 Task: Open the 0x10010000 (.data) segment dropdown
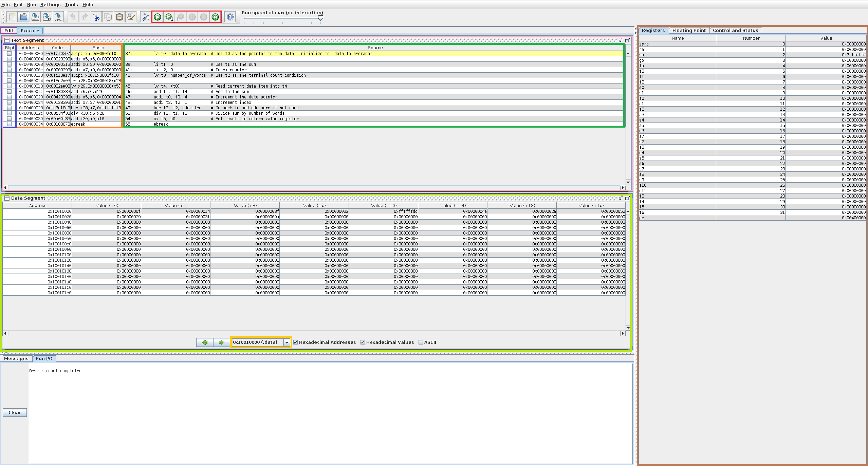click(287, 342)
